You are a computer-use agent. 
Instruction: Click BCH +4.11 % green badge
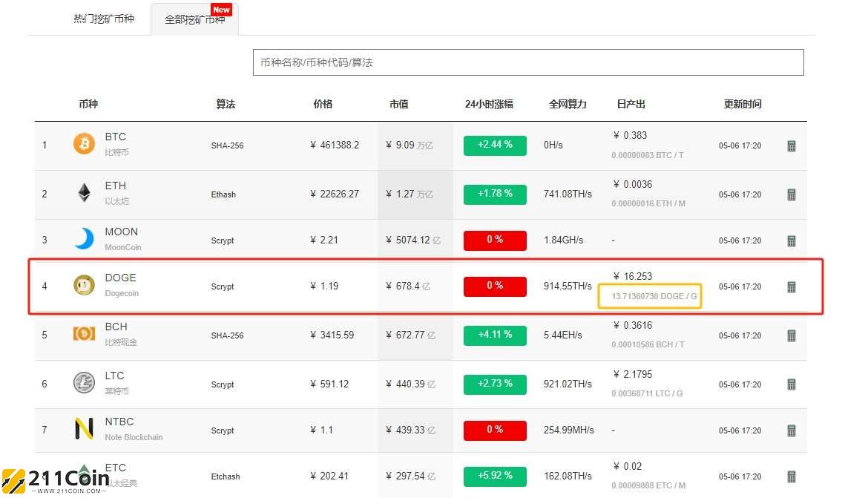[495, 335]
